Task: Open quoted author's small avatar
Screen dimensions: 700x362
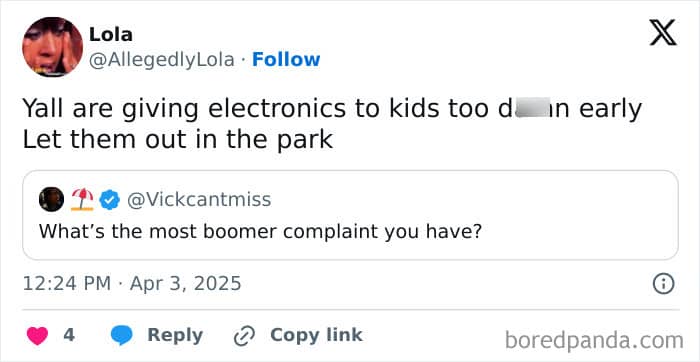Action: point(51,200)
